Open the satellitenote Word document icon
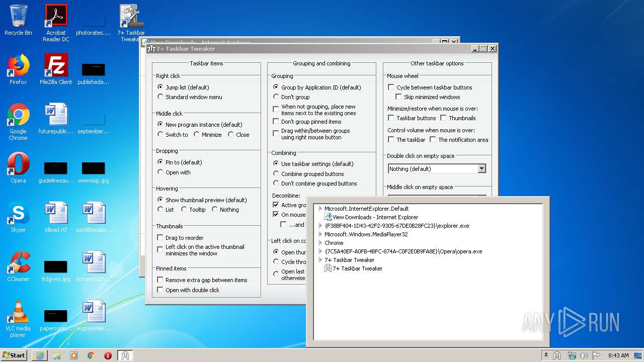644x362 pixels. (94, 217)
